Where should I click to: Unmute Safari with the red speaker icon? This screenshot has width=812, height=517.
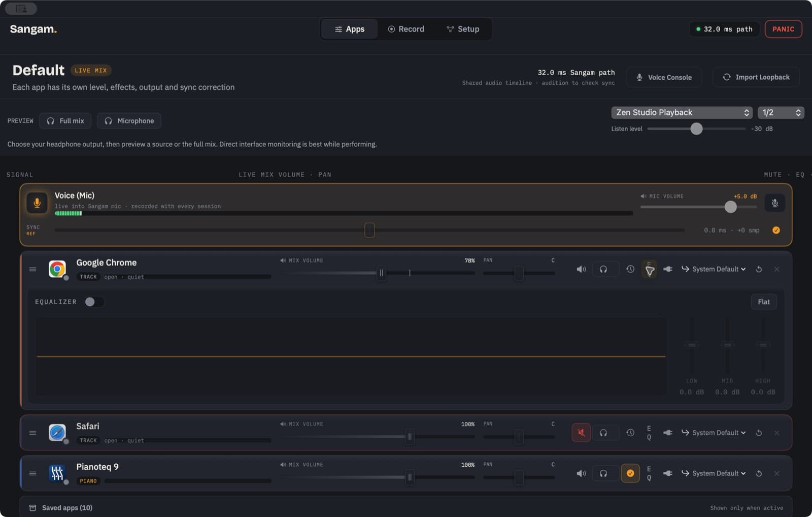pyautogui.click(x=581, y=433)
